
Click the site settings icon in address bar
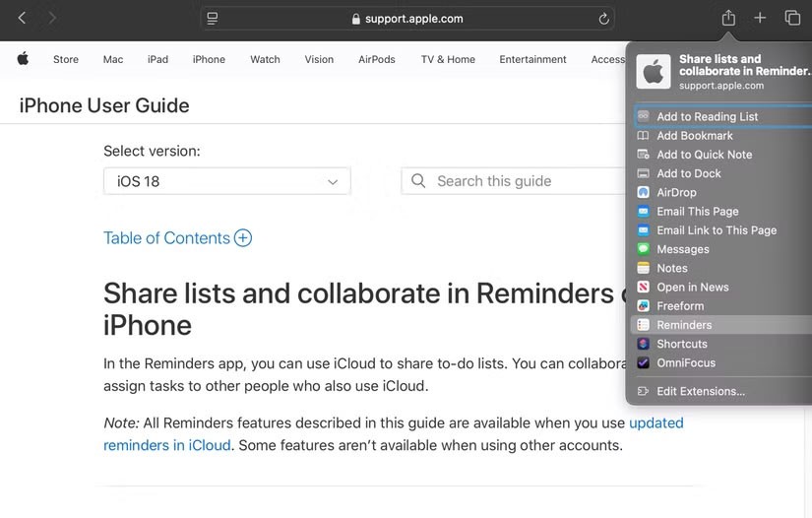(213, 19)
